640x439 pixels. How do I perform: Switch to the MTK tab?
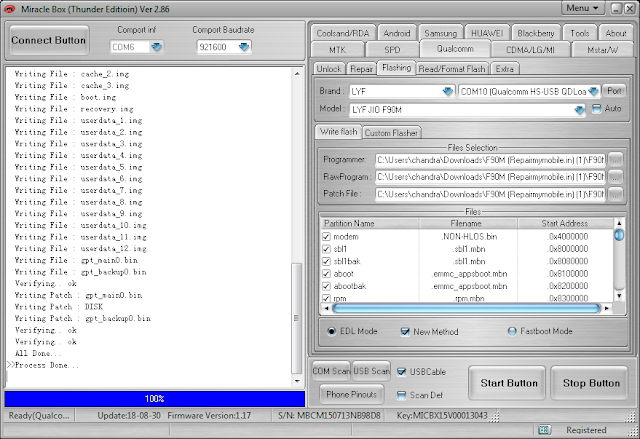pos(338,50)
